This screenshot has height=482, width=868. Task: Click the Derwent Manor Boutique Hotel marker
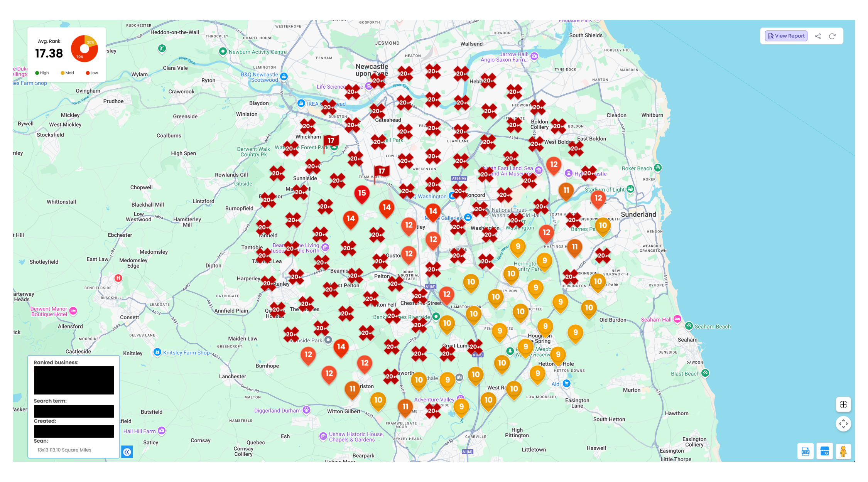73,311
